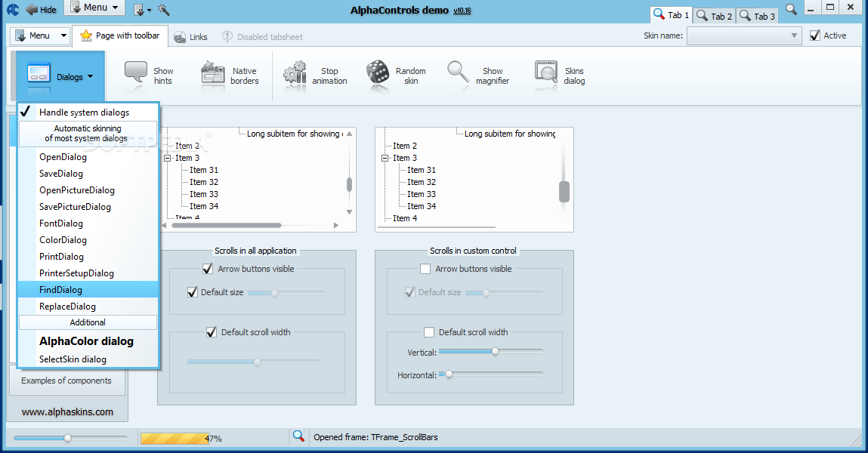
Task: Click the Hide button in title bar
Action: [41, 9]
